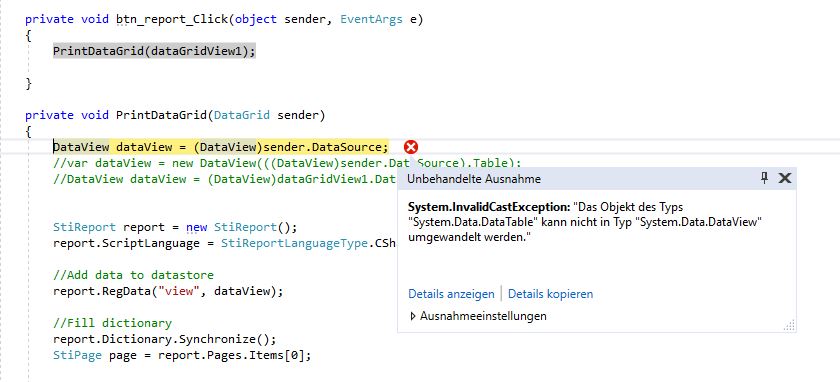Click the StiReport type in the declaration
This screenshot has width=840, height=382.
(84, 227)
